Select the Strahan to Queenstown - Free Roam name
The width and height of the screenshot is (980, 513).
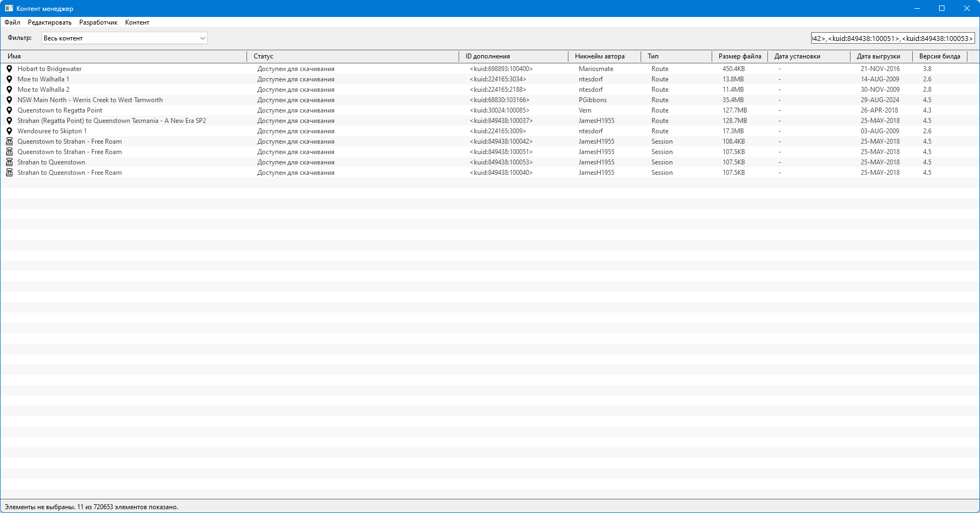(69, 173)
